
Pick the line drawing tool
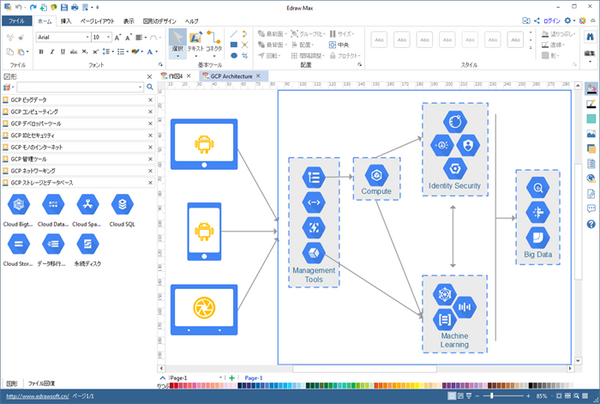coord(234,34)
